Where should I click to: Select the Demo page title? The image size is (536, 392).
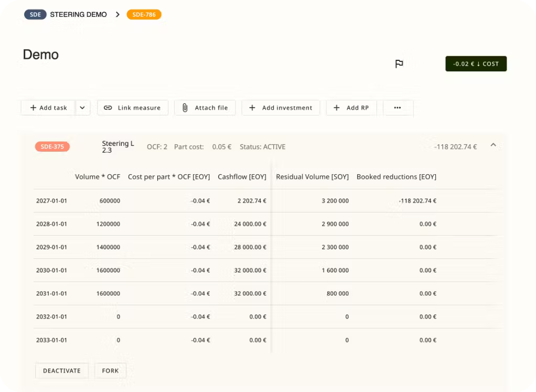click(x=41, y=55)
